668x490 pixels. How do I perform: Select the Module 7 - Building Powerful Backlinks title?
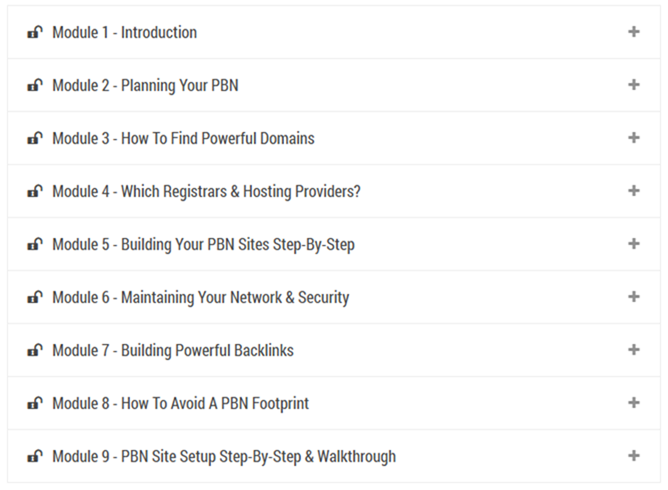173,350
